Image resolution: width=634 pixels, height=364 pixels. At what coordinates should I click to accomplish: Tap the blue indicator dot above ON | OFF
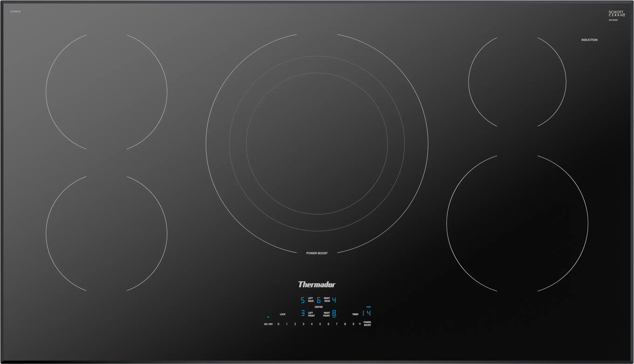point(268,317)
